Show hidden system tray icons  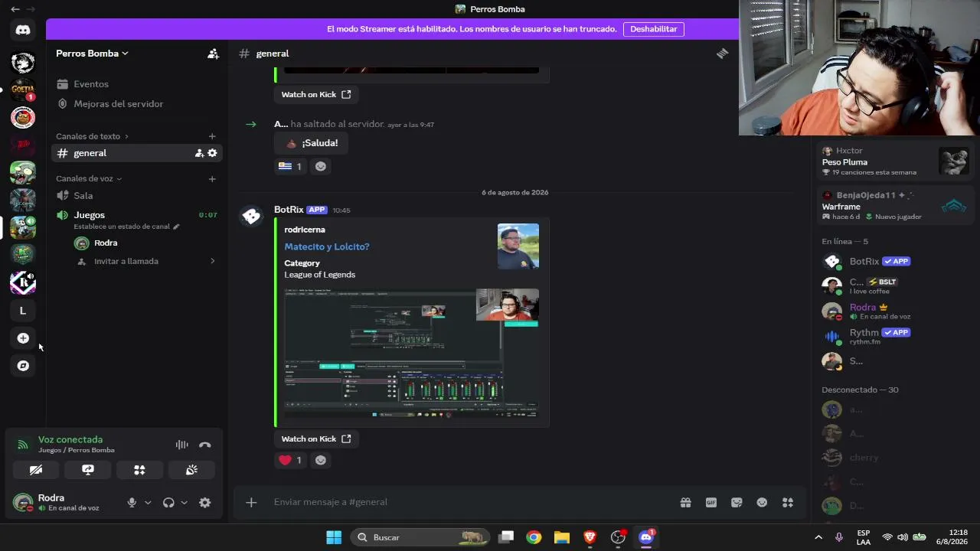(x=818, y=537)
